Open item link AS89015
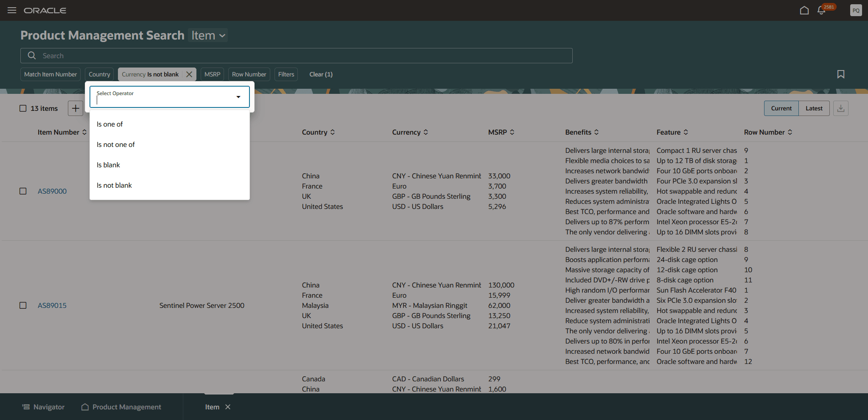The width and height of the screenshot is (868, 420). click(52, 305)
